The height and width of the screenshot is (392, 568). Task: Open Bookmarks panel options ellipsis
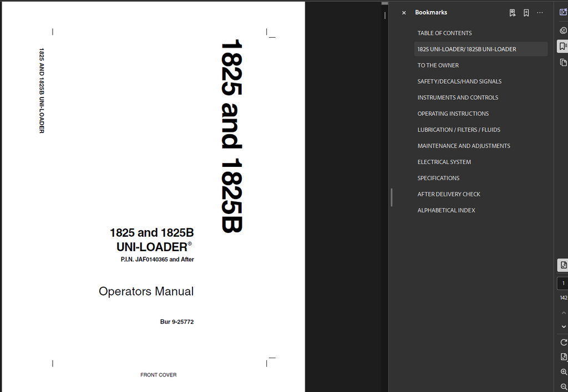pos(540,13)
